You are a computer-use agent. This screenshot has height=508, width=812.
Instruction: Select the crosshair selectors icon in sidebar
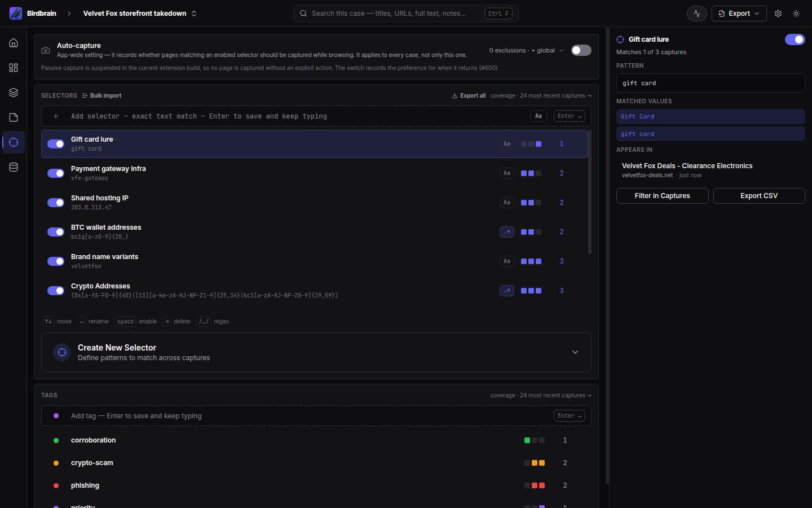(14, 142)
